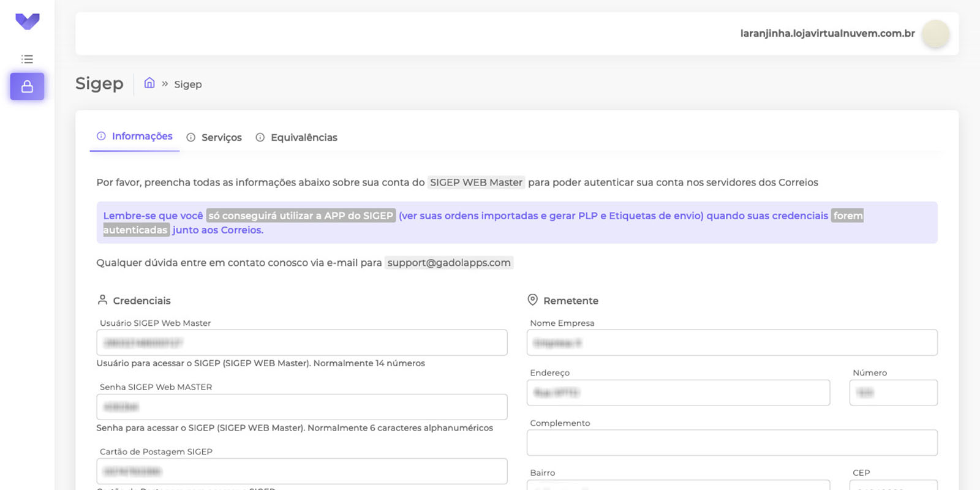Switch to the Informações tab
The image size is (980, 490).
click(135, 136)
